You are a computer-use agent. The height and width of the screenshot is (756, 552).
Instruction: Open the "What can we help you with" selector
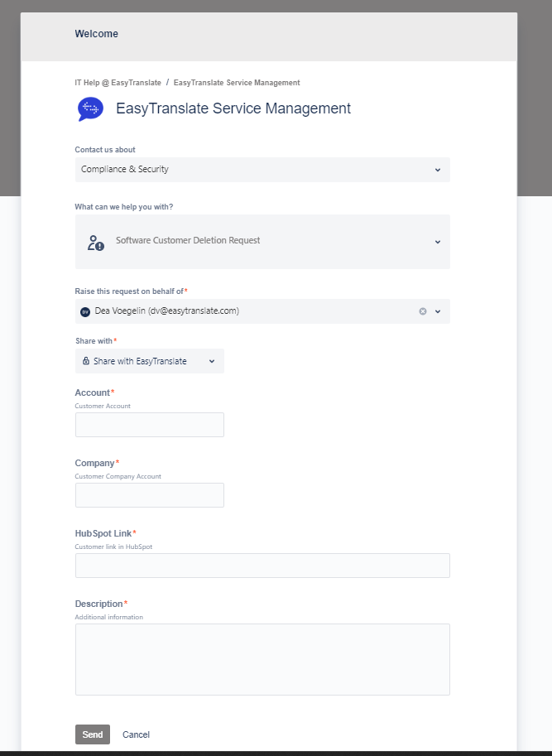point(262,242)
